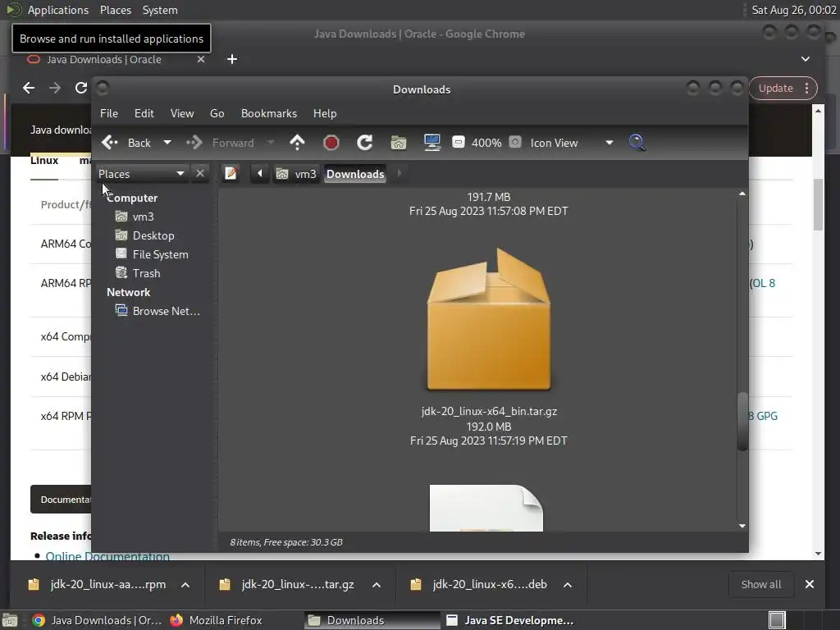Open File System in the sidebar
The height and width of the screenshot is (630, 840).
tap(160, 254)
